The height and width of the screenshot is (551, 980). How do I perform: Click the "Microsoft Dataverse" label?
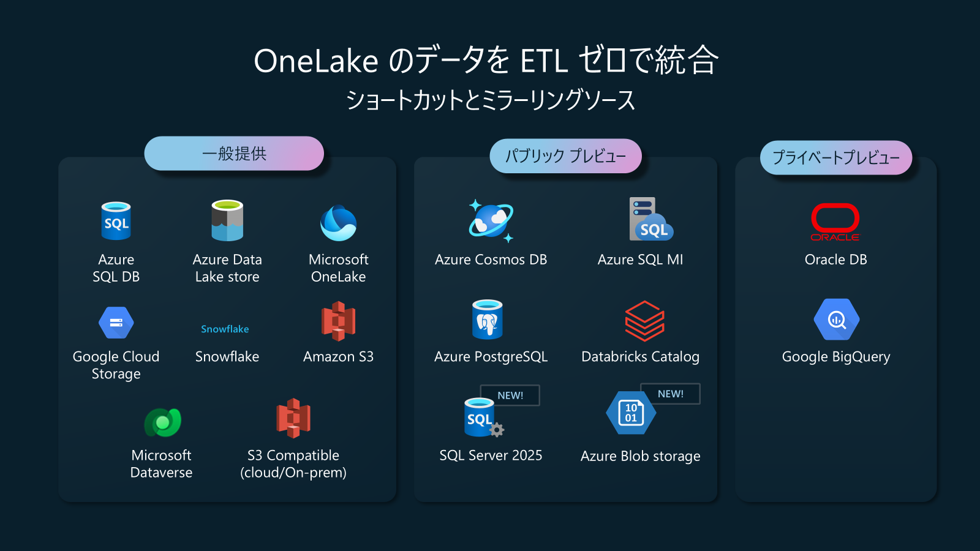point(162,464)
